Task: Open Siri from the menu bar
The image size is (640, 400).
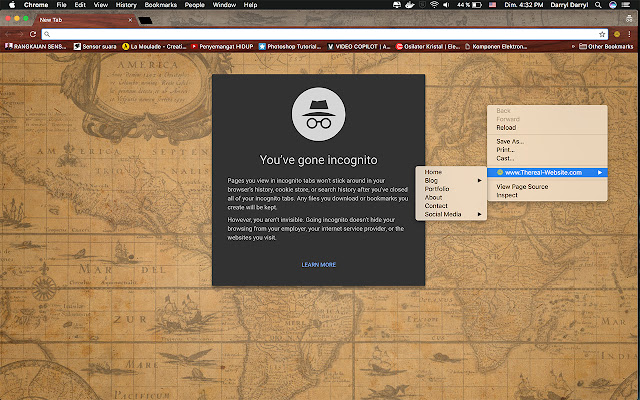Action: click(x=613, y=5)
